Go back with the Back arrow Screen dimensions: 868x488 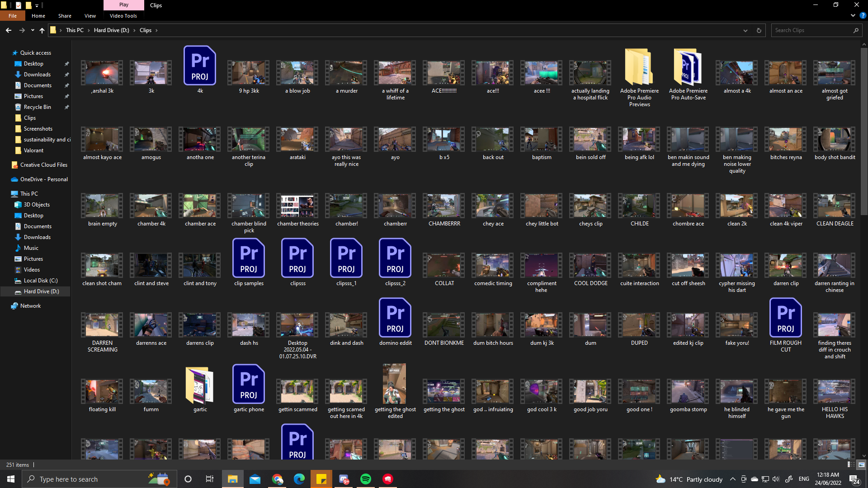[9, 30]
